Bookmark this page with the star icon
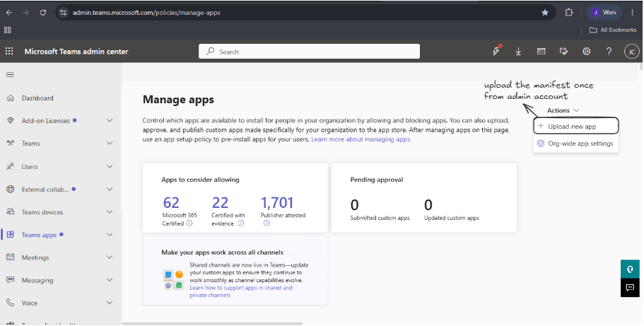This screenshot has width=644, height=326. (x=545, y=13)
